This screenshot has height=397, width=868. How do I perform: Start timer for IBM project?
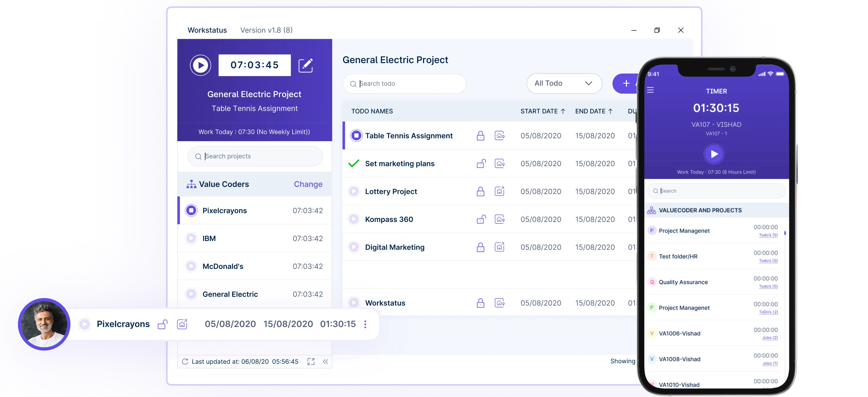191,238
